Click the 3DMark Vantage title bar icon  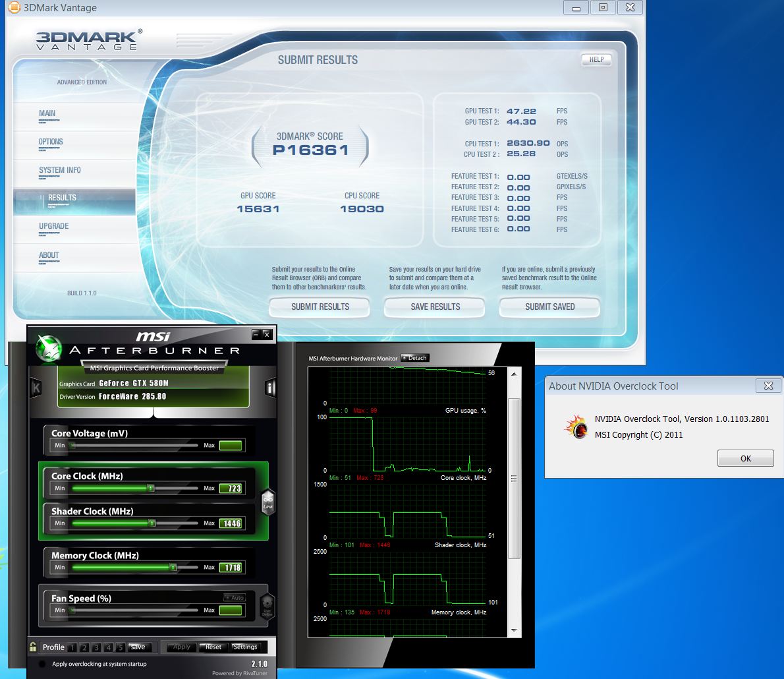coord(14,7)
